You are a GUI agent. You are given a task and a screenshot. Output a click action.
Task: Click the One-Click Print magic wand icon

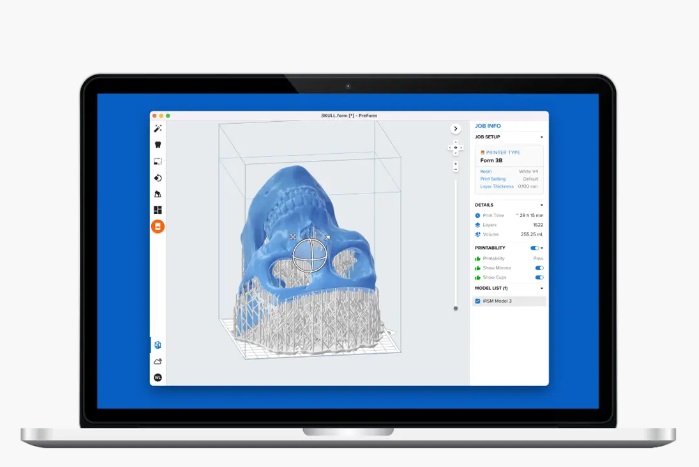pos(158,128)
